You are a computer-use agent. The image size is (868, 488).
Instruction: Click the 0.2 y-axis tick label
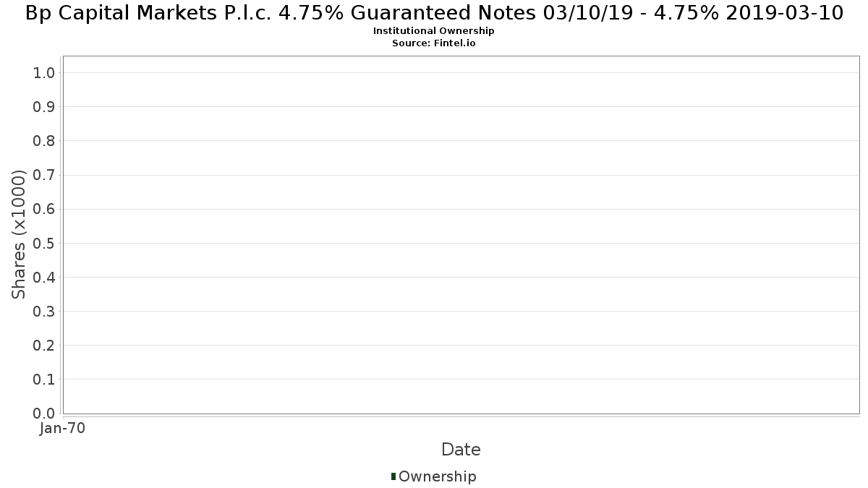click(x=45, y=345)
